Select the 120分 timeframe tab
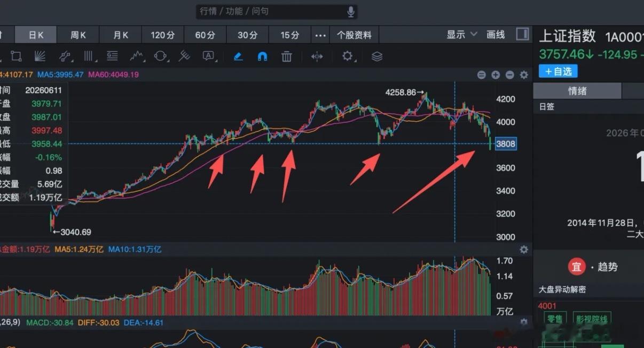 [x=163, y=35]
